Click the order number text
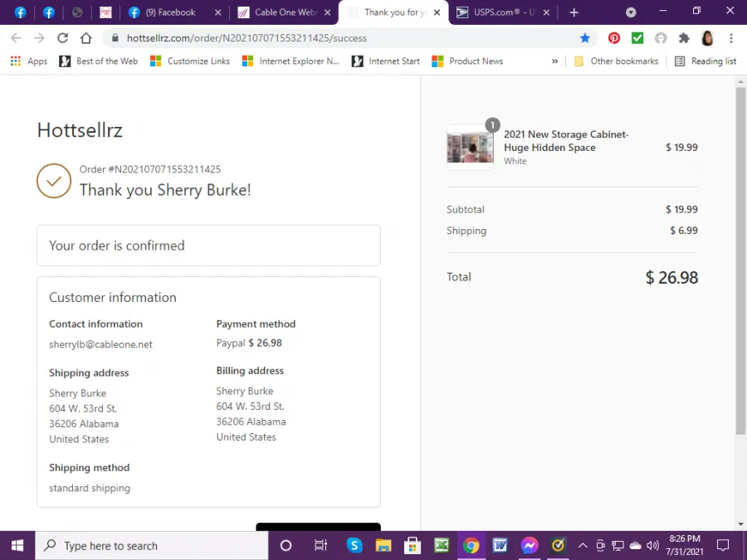Screen dimensions: 747x560 coord(150,169)
